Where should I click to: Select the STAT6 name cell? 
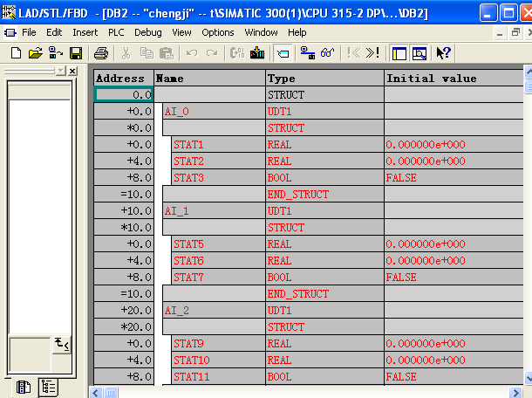click(x=218, y=260)
